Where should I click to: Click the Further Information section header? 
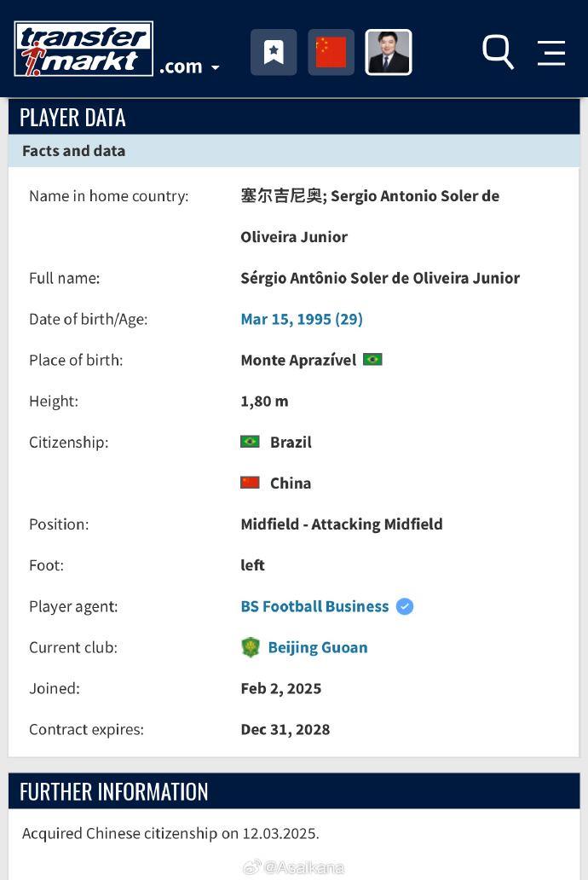point(114,791)
